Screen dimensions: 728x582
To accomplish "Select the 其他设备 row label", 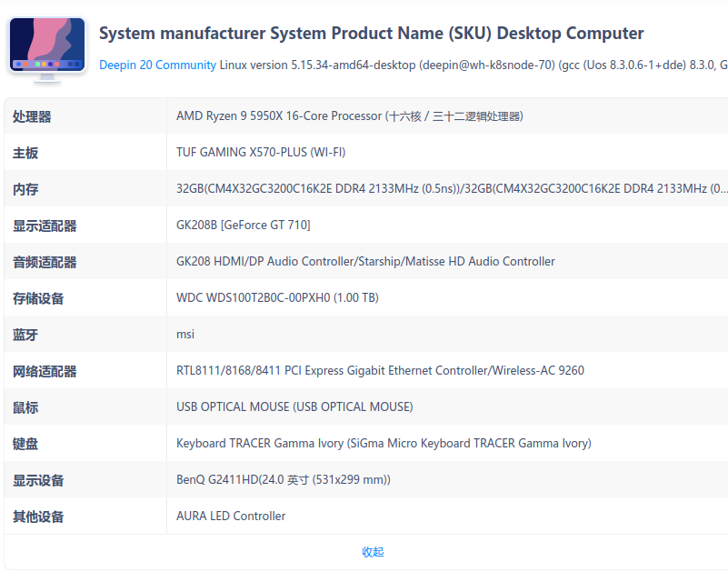I will [38, 517].
